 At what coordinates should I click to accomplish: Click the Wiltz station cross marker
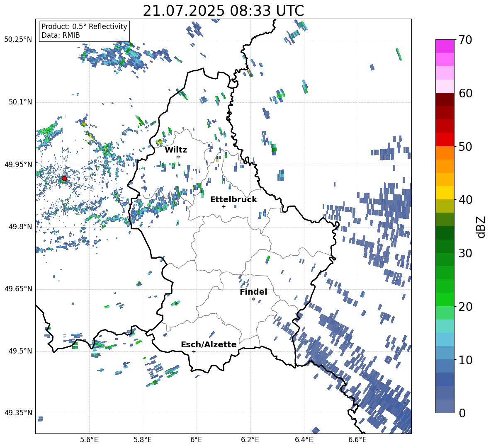pos(178,157)
